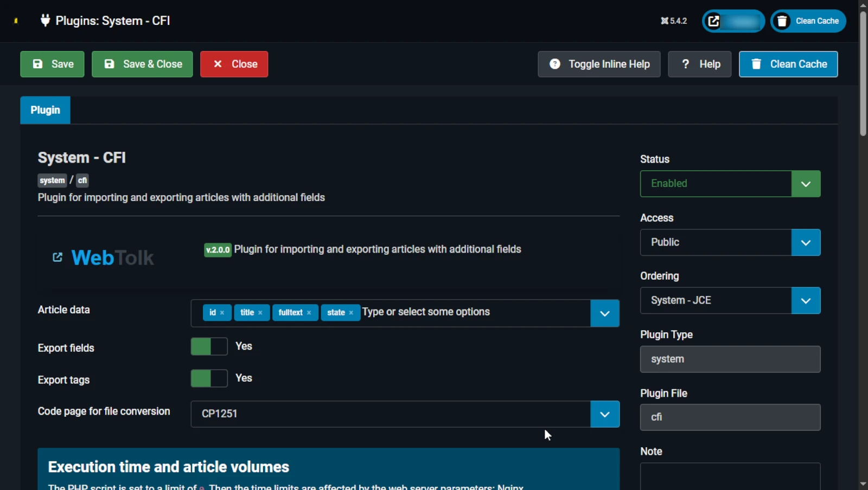The width and height of the screenshot is (868, 490).
Task: Expand the Status dropdown showing Enabled
Action: [x=806, y=184]
